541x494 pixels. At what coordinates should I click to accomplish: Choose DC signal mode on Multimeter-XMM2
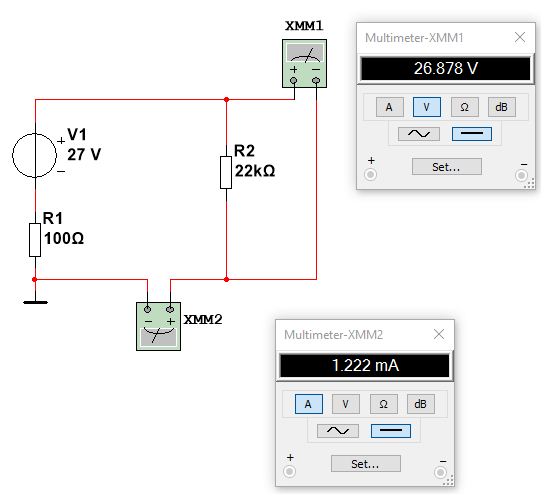(x=391, y=431)
